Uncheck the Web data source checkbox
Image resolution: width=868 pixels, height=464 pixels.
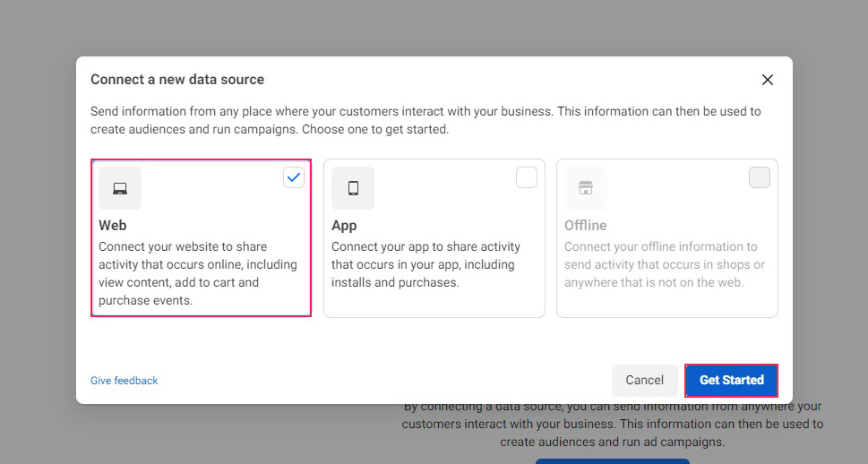[294, 177]
